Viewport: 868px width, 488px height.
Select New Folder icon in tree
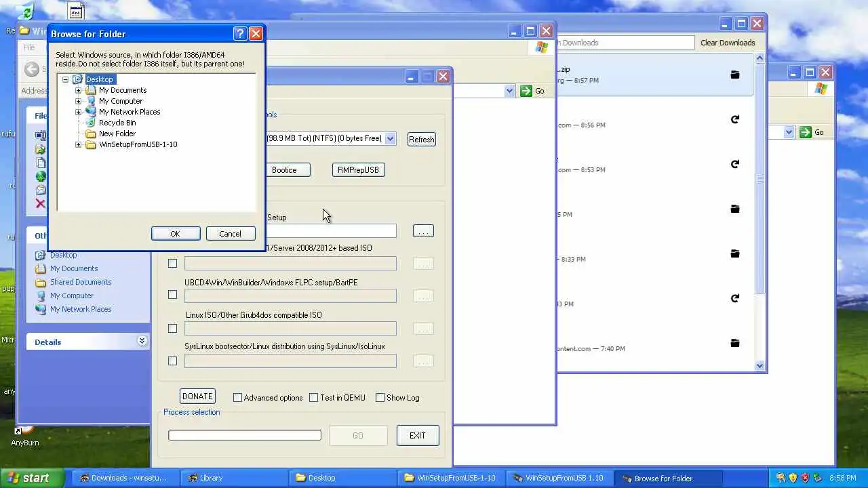91,134
